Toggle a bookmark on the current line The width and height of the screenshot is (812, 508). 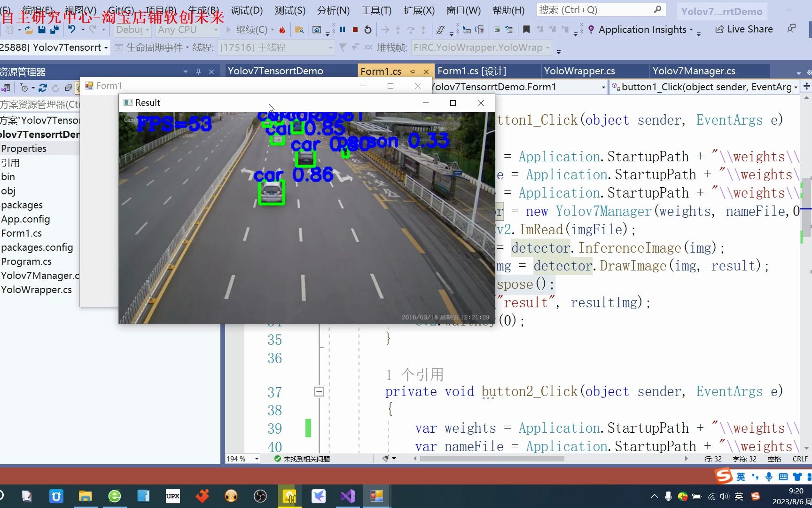click(x=526, y=29)
